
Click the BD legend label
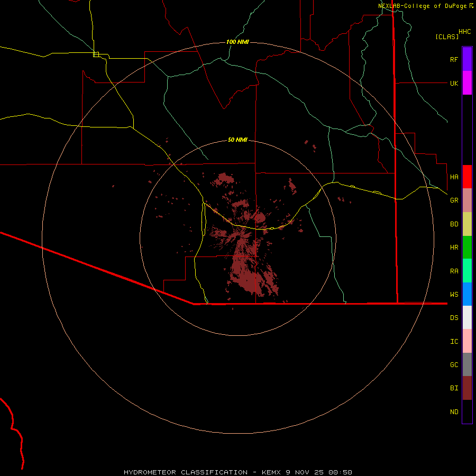454,224
